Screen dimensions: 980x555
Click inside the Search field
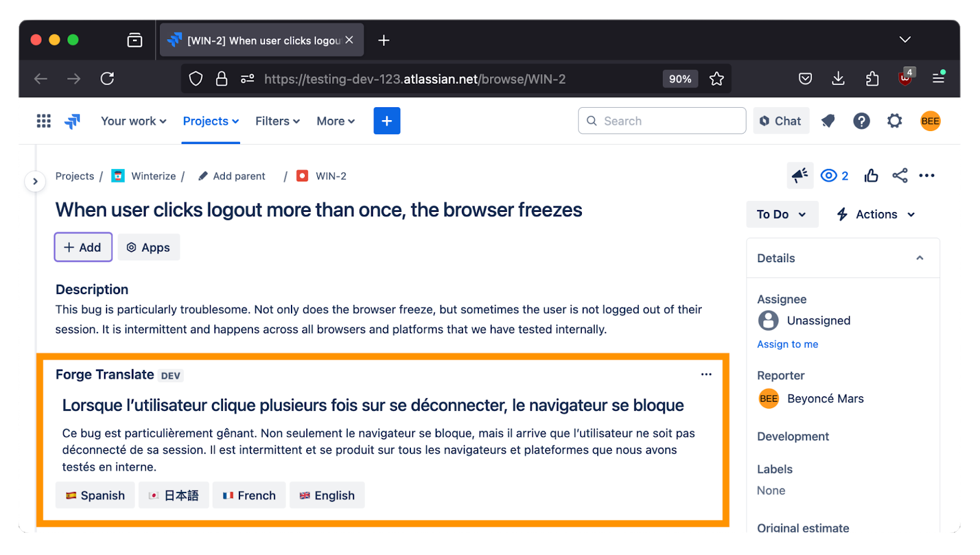click(x=661, y=121)
